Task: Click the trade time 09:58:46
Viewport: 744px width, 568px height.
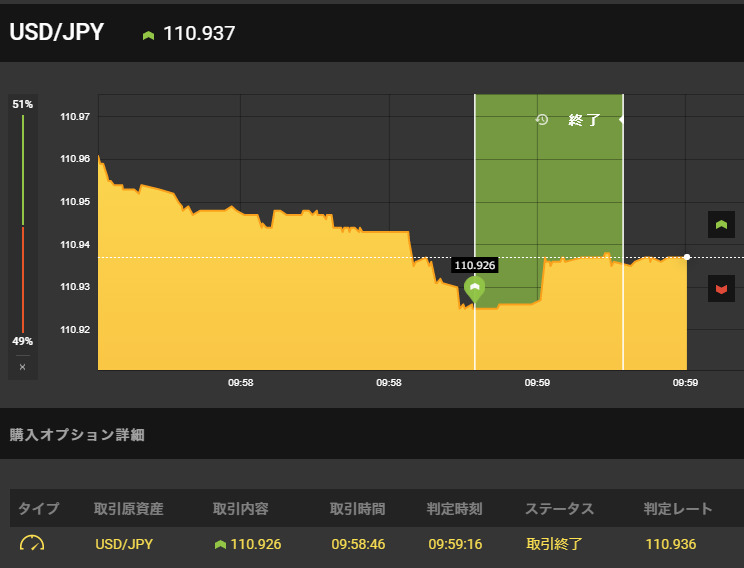Action: click(358, 544)
